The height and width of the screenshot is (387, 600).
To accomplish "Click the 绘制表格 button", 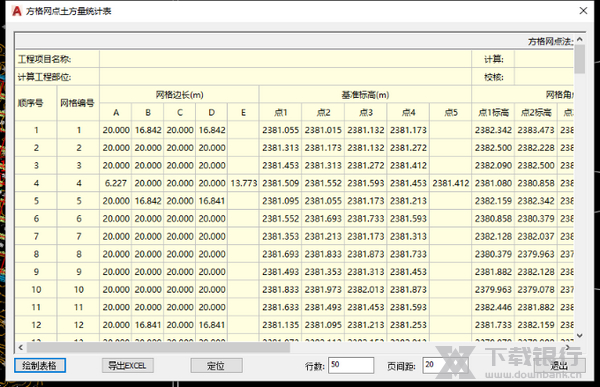I will click(39, 365).
